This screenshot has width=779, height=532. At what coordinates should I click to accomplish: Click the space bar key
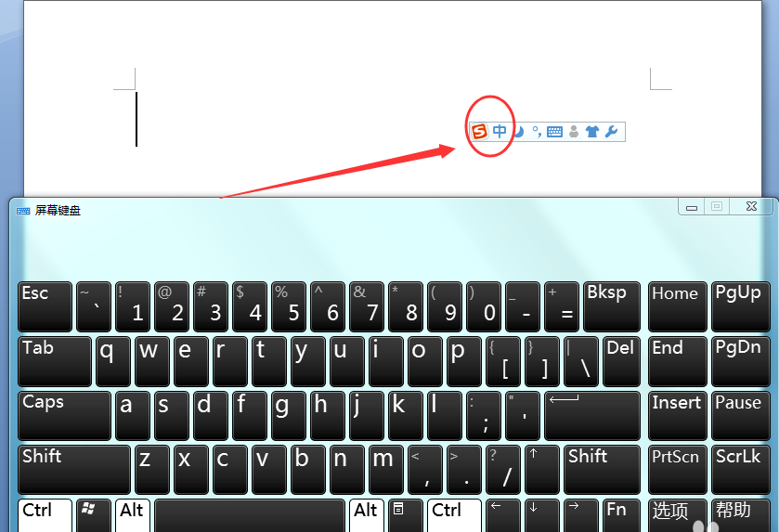pos(250,515)
